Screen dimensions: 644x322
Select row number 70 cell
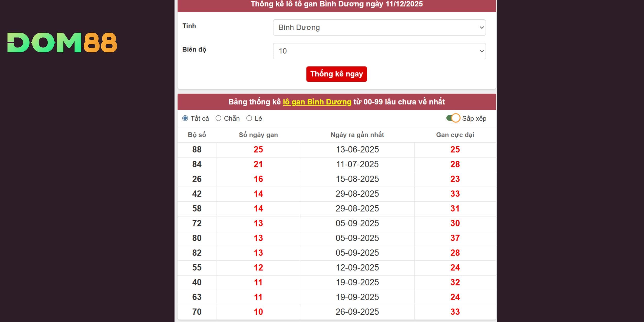click(x=197, y=312)
